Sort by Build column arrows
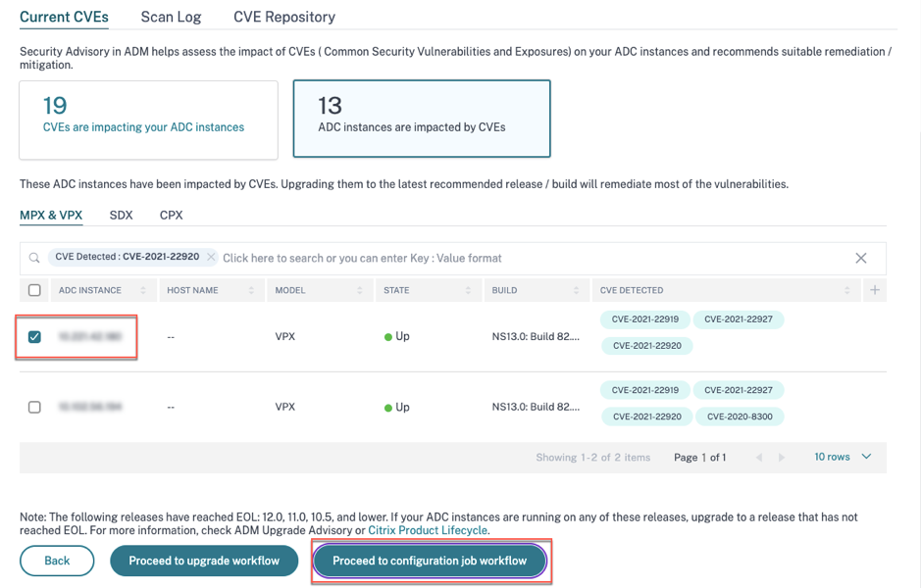Screen dimensions: 921x588 point(576,290)
